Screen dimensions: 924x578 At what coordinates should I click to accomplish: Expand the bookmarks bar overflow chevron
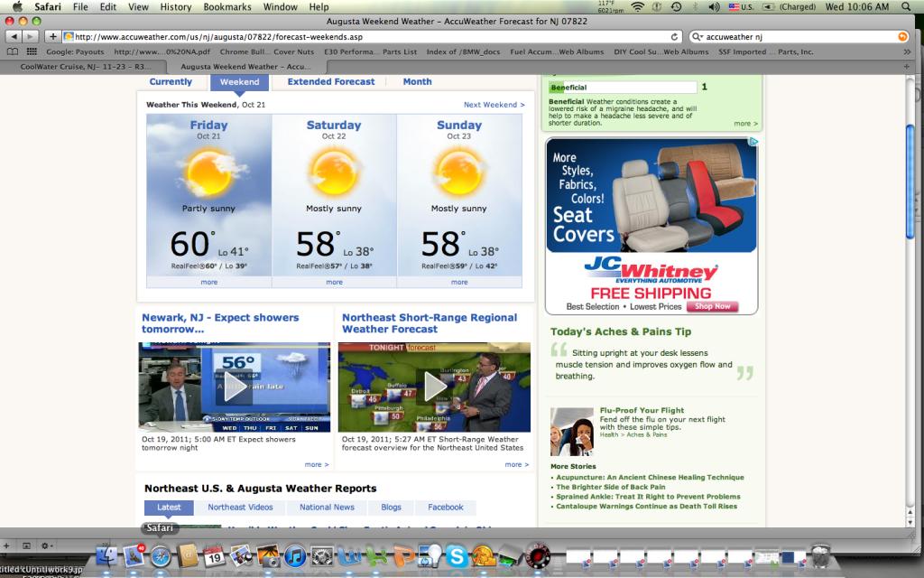(x=905, y=52)
